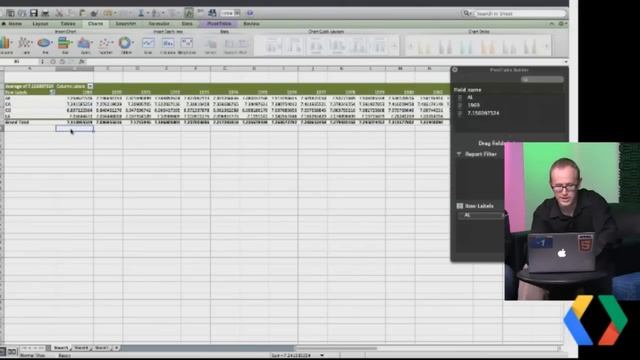
Task: Switch to Page Layout view in the status bar
Action: [x=12, y=351]
